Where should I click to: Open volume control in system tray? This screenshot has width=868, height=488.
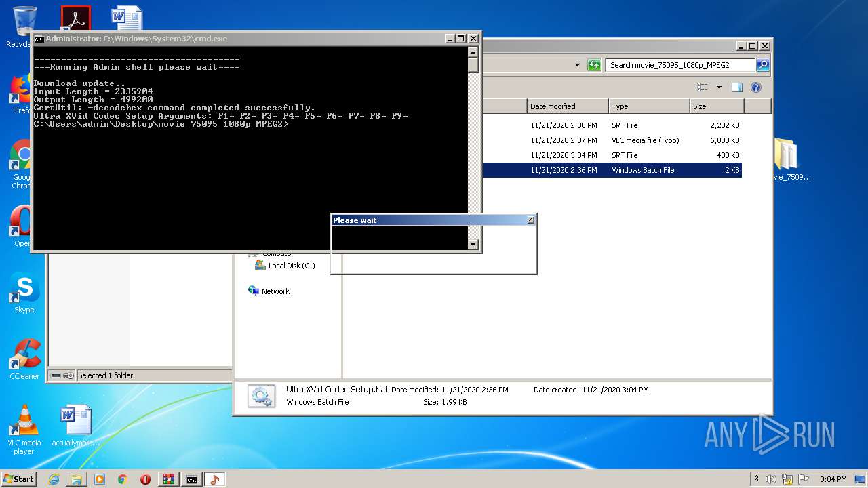(771, 479)
